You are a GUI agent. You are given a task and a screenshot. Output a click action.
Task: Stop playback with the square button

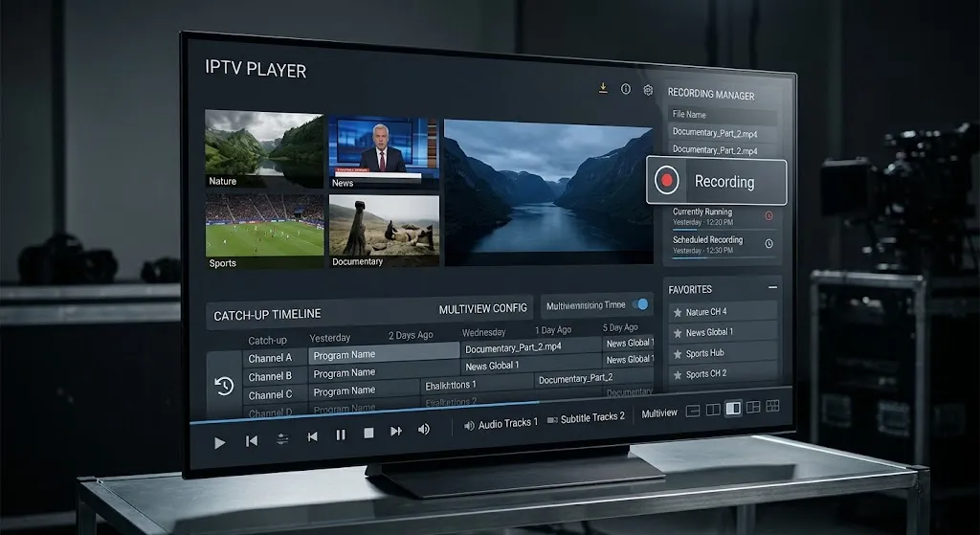point(368,434)
